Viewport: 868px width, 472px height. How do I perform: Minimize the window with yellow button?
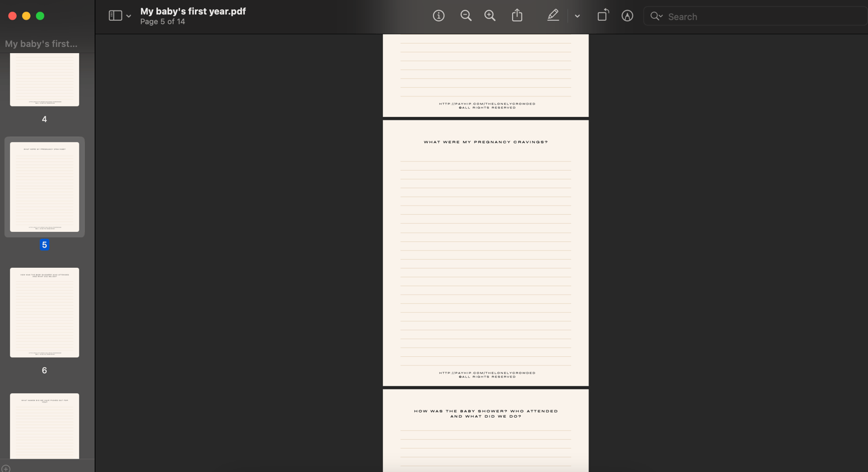click(26, 16)
